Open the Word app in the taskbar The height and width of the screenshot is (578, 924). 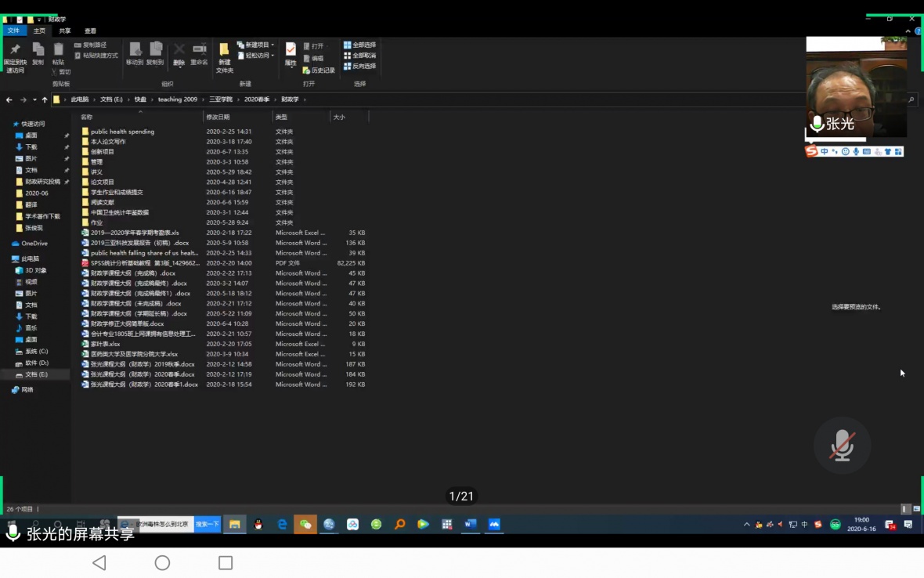tap(470, 524)
